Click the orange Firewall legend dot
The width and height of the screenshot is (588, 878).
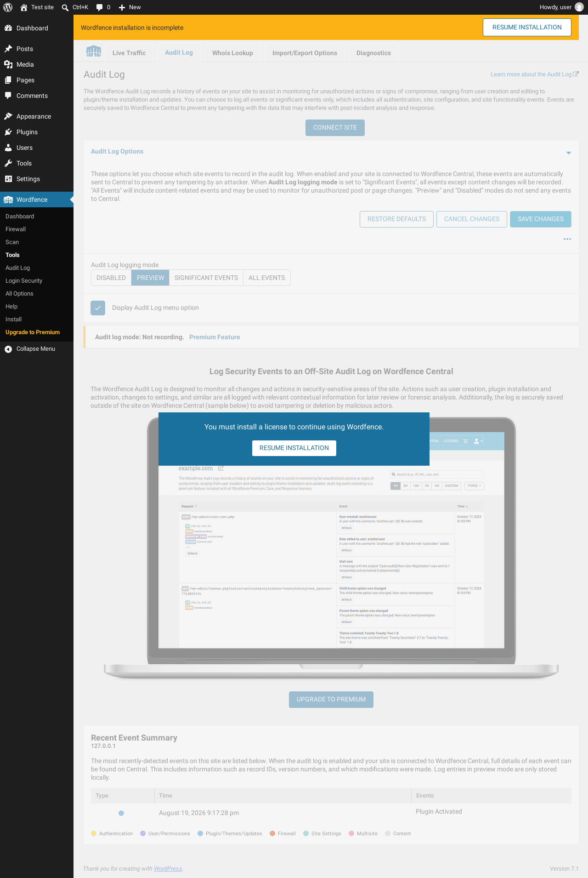point(272,833)
